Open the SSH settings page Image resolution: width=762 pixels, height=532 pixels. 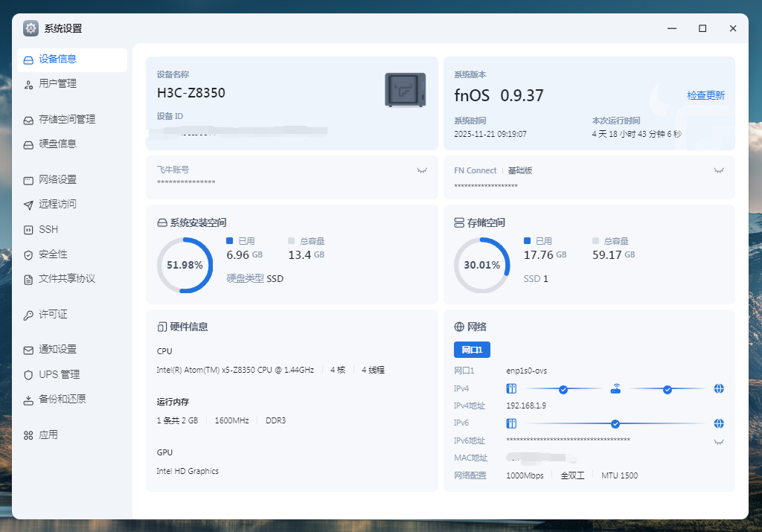48,229
